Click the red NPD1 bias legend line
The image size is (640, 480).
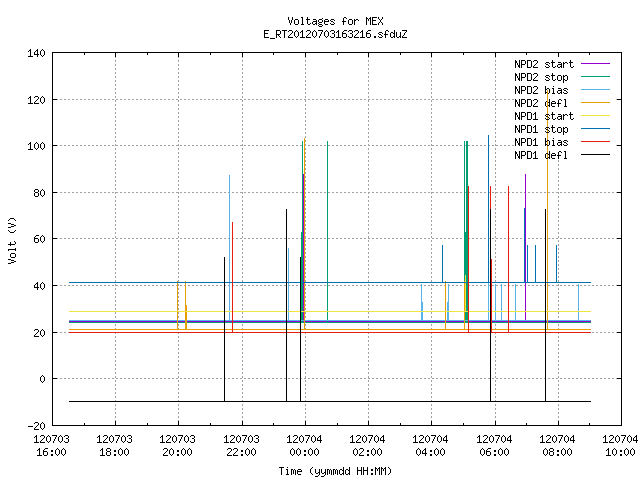(x=596, y=142)
